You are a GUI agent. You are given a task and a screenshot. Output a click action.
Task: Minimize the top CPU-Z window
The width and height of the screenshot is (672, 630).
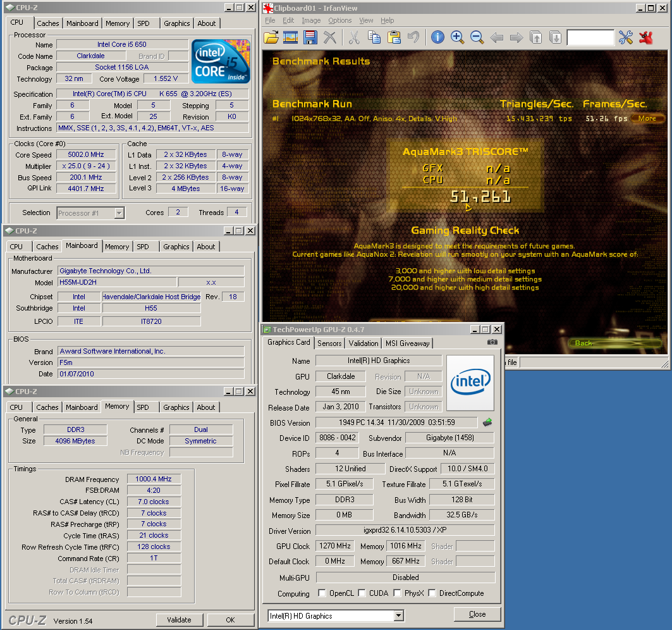[x=229, y=8]
